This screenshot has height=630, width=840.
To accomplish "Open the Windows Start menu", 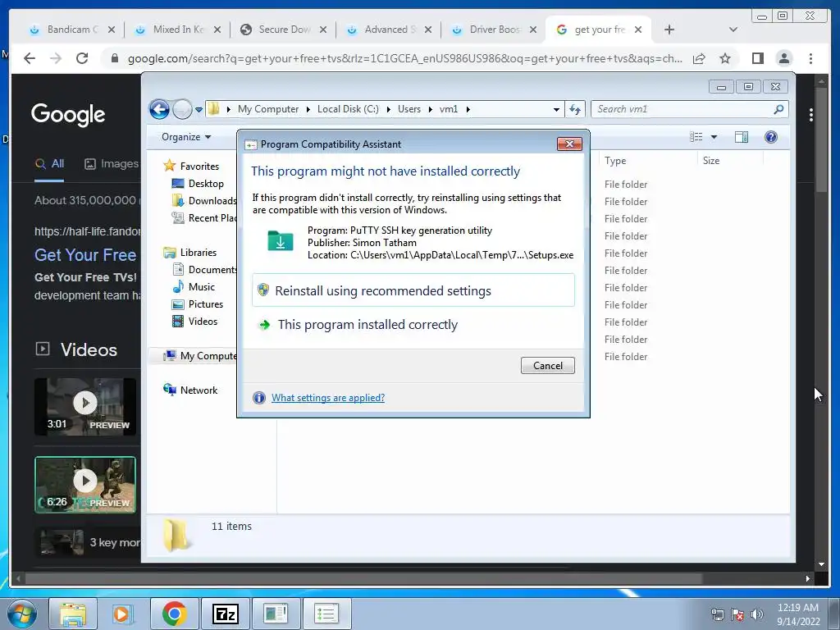I will point(22,614).
